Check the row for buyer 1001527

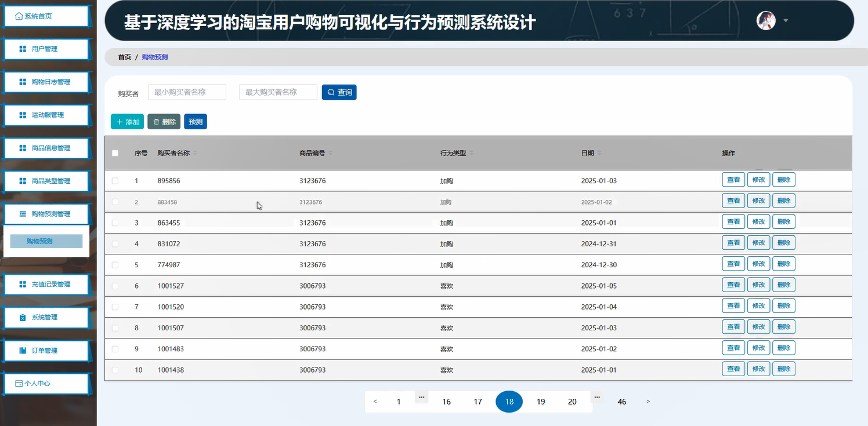(115, 286)
